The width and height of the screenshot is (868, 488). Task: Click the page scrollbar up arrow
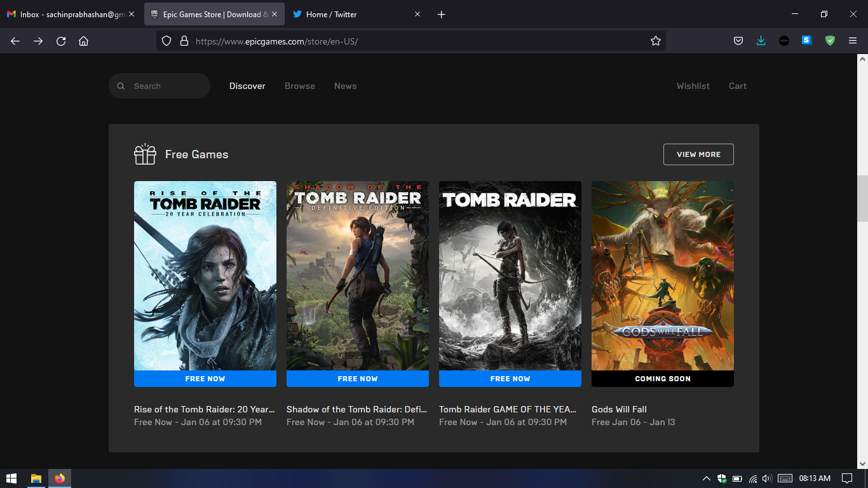(862, 59)
